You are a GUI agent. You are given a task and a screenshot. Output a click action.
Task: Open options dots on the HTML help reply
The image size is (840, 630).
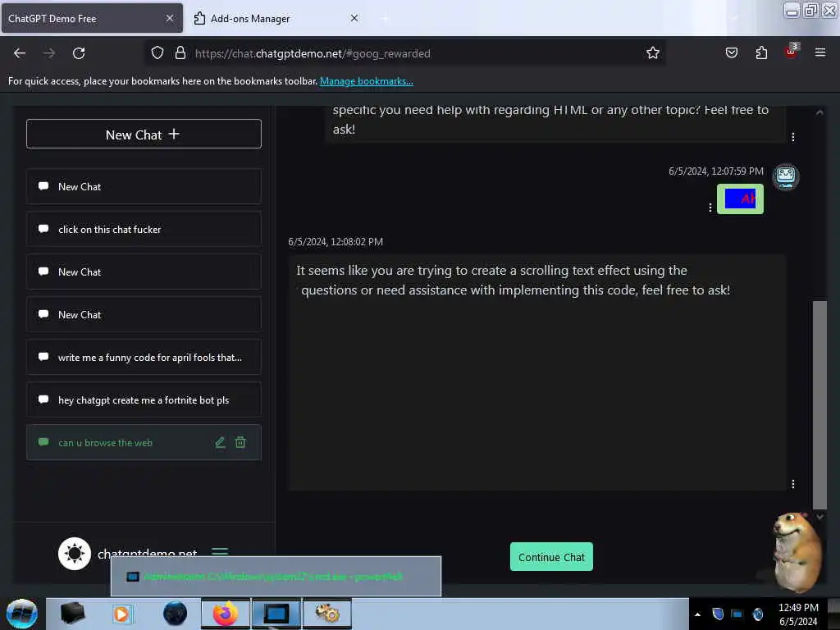(x=793, y=137)
